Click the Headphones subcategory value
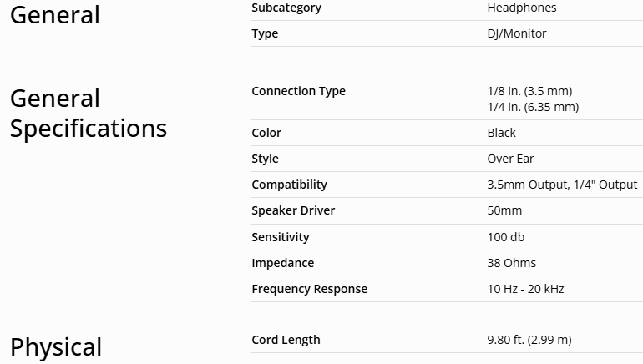 tap(522, 8)
